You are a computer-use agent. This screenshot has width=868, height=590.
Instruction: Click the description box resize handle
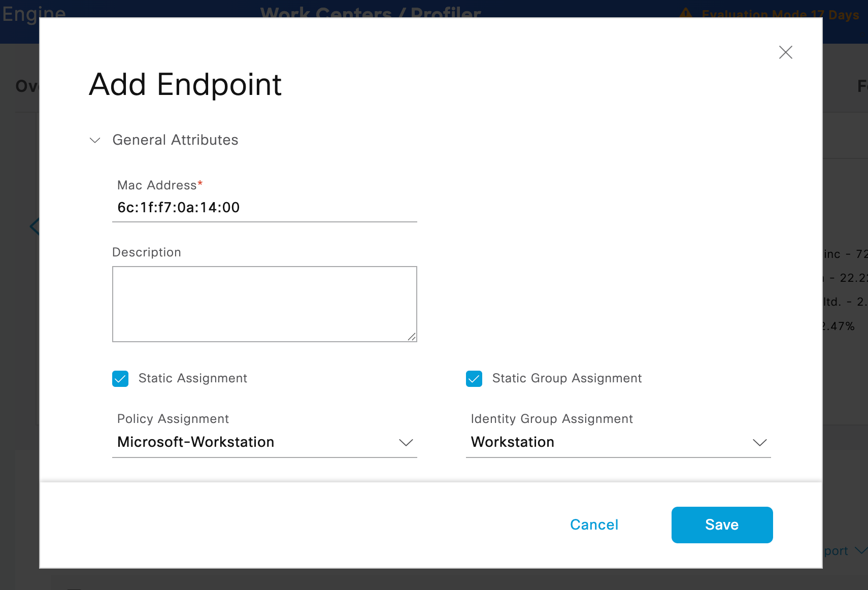pyautogui.click(x=412, y=337)
